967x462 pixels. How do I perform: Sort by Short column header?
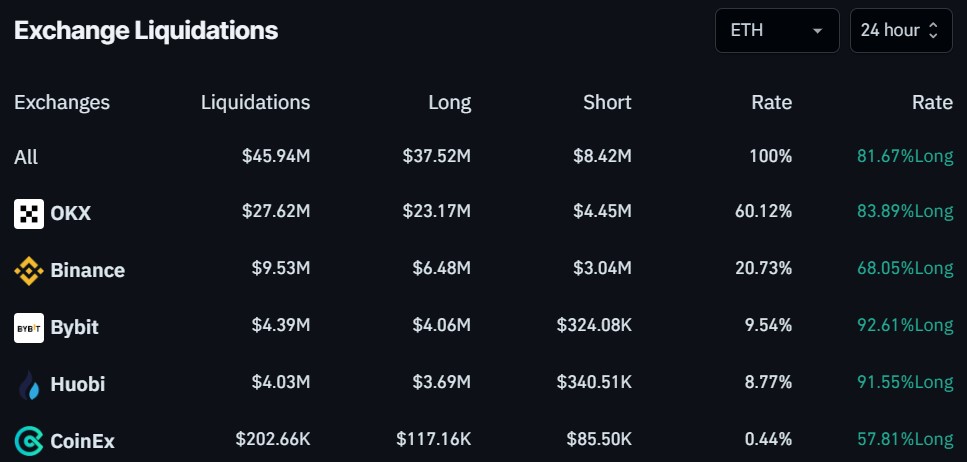[x=607, y=102]
